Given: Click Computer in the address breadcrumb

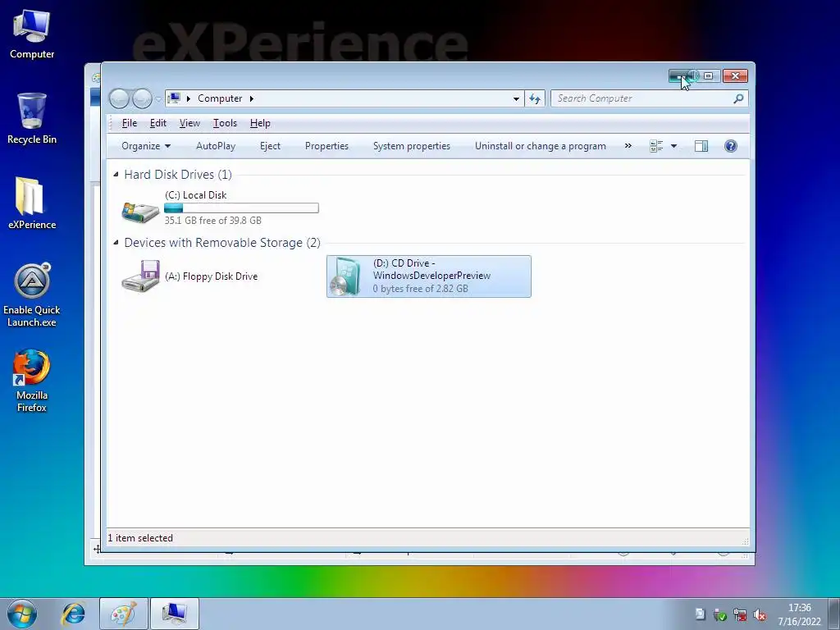Looking at the screenshot, I should [x=220, y=98].
